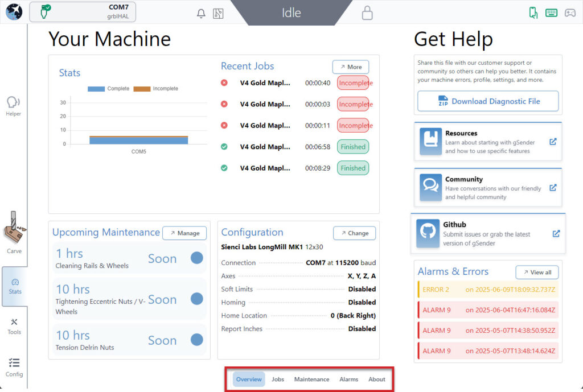
Task: Select the ERROR 2 entry in the alarms list
Action: (488, 290)
